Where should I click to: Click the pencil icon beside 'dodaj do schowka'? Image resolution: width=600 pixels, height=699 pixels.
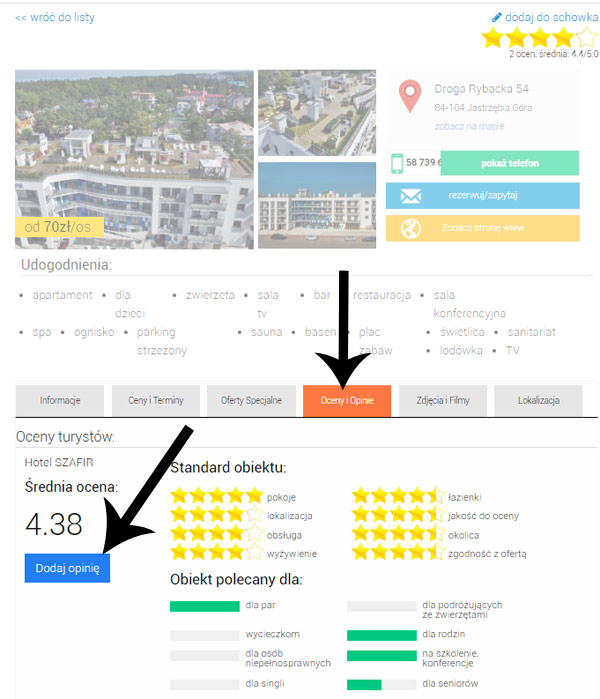click(496, 17)
